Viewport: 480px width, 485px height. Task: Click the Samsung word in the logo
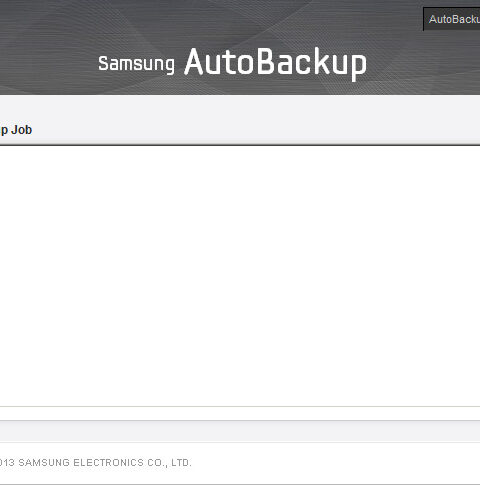point(136,64)
